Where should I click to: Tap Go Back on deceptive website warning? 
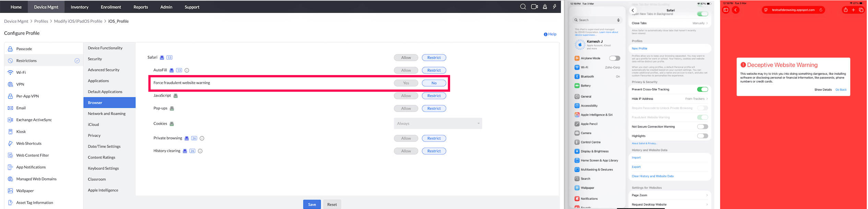pyautogui.click(x=841, y=90)
